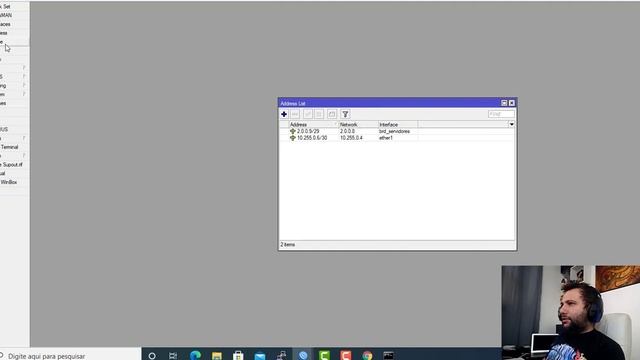Add a new address with the plus icon
Viewport: 640px width, 360px height.
pyautogui.click(x=284, y=114)
